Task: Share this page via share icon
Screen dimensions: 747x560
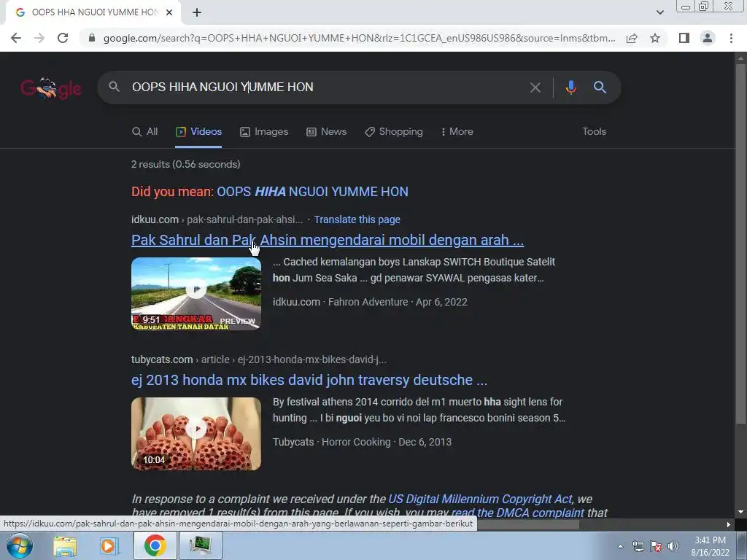Action: tap(632, 38)
